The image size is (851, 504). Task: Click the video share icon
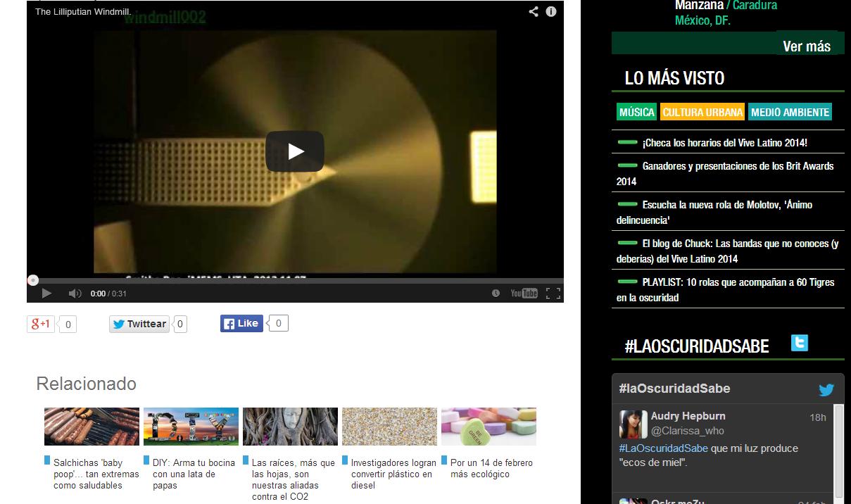click(x=534, y=11)
